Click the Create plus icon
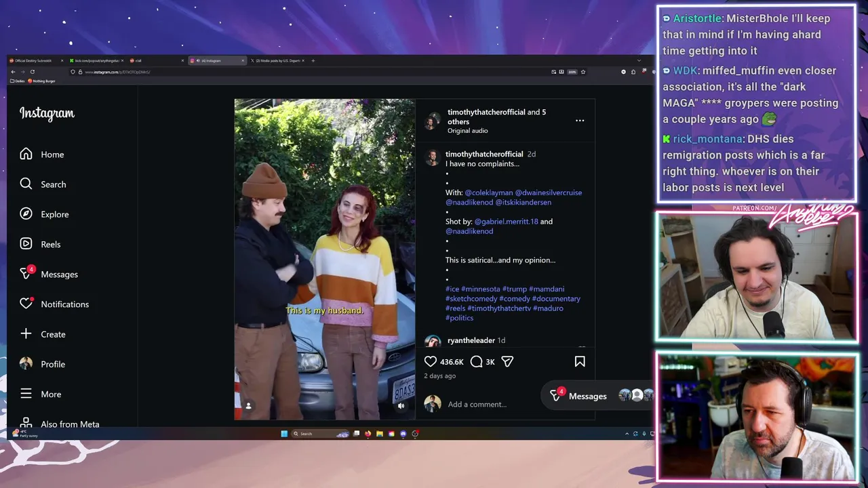868x488 pixels. click(x=26, y=333)
